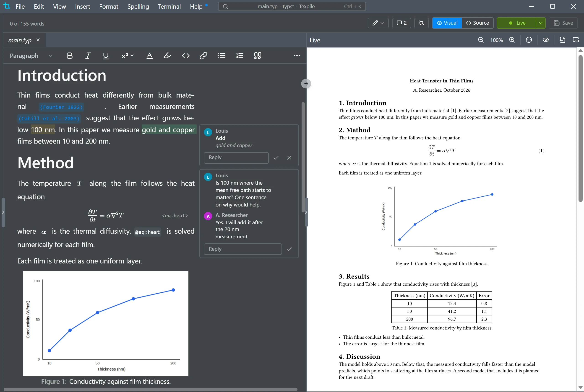The image size is (584, 392).
Task: Zoom out the Live preview
Action: [481, 40]
